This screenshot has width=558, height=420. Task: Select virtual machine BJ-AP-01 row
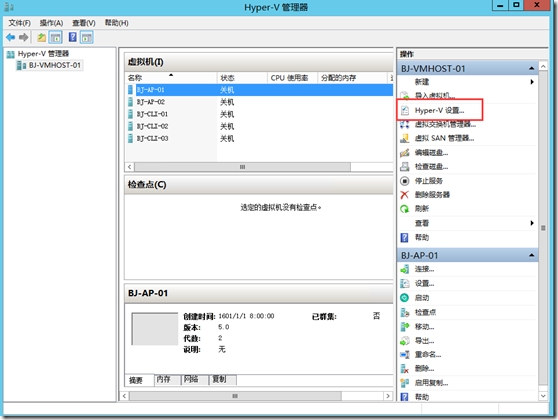[260, 90]
